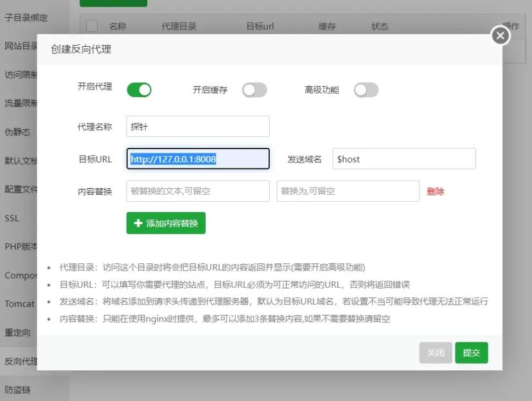The height and width of the screenshot is (401, 532).
Task: Switch to the 防盗链 sidebar tab
Action: click(x=18, y=389)
